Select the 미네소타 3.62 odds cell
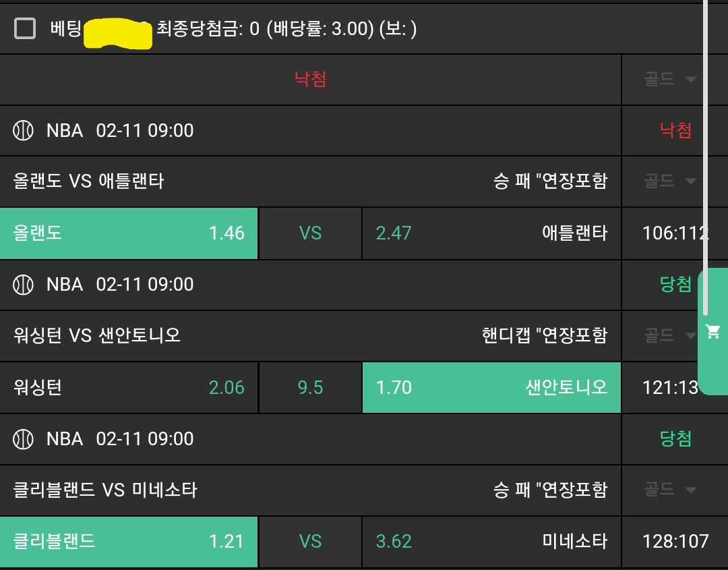Viewport: 728px width, 570px height. pyautogui.click(x=491, y=542)
